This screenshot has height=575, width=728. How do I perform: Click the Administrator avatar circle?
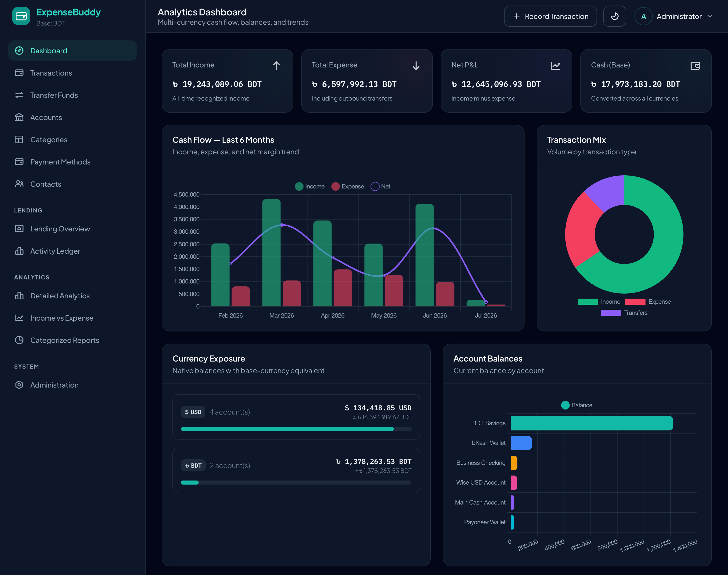pyautogui.click(x=643, y=16)
